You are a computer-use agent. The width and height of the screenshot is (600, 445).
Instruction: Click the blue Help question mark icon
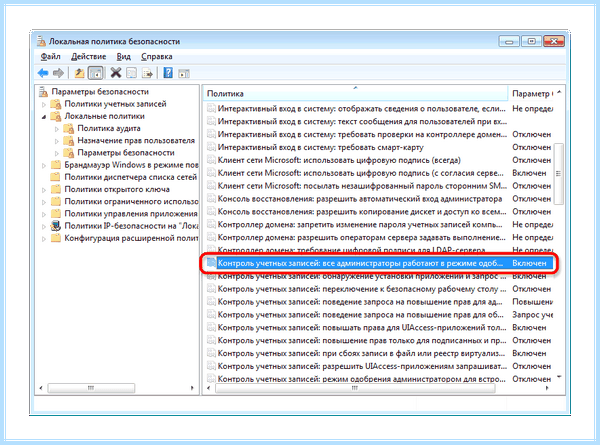click(168, 72)
